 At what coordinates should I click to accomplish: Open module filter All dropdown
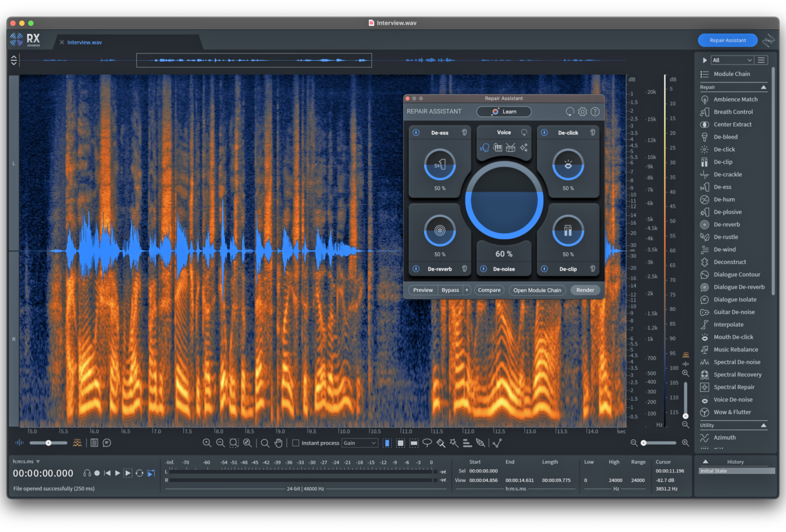pos(732,60)
